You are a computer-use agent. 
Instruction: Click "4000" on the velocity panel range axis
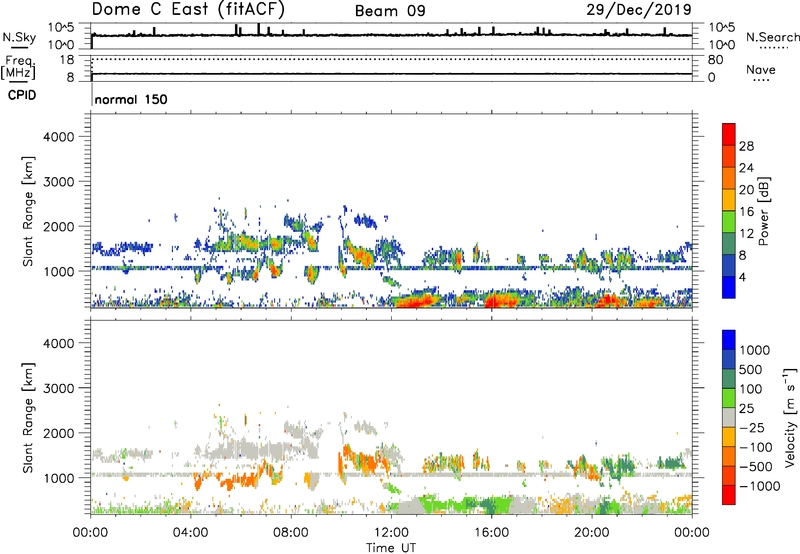point(59,343)
